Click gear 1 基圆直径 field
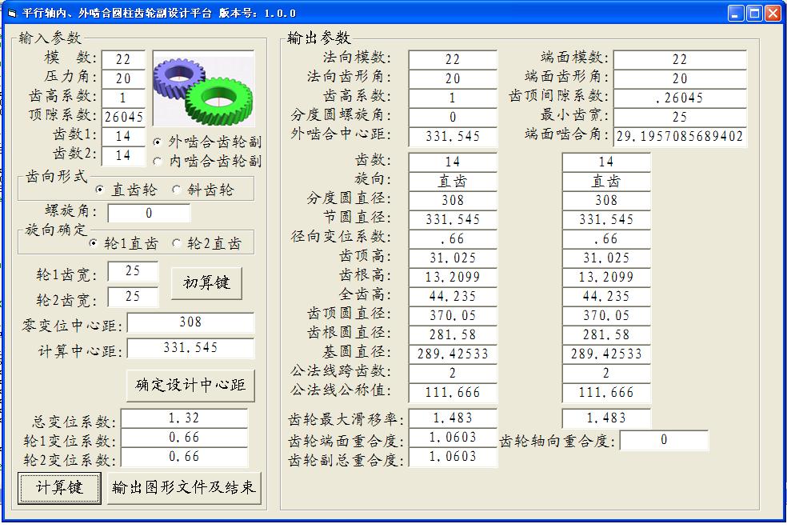This screenshot has width=787, height=532. 453,354
